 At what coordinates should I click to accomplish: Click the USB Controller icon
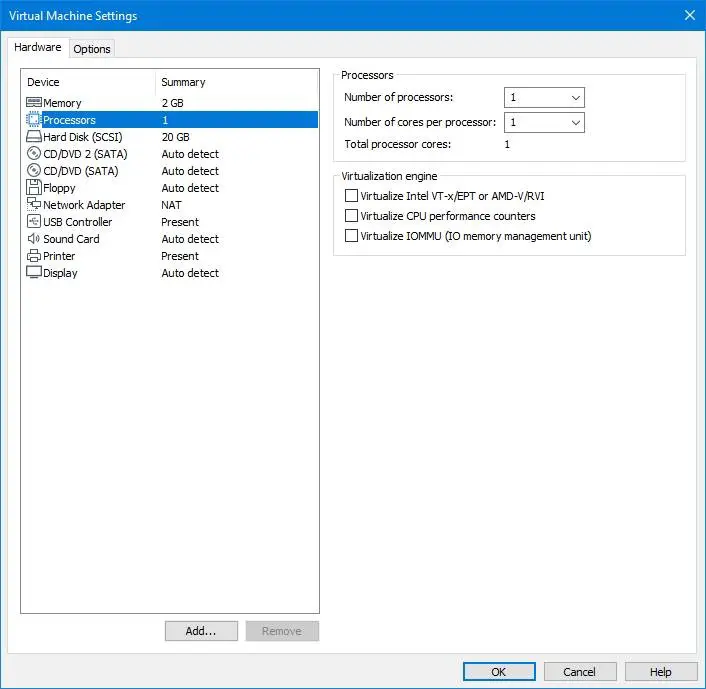click(x=34, y=222)
